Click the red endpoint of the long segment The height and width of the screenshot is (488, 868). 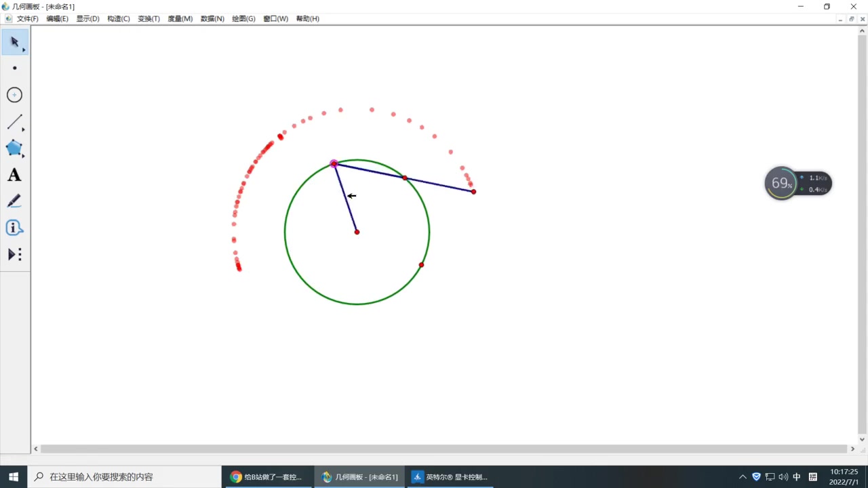tap(473, 192)
